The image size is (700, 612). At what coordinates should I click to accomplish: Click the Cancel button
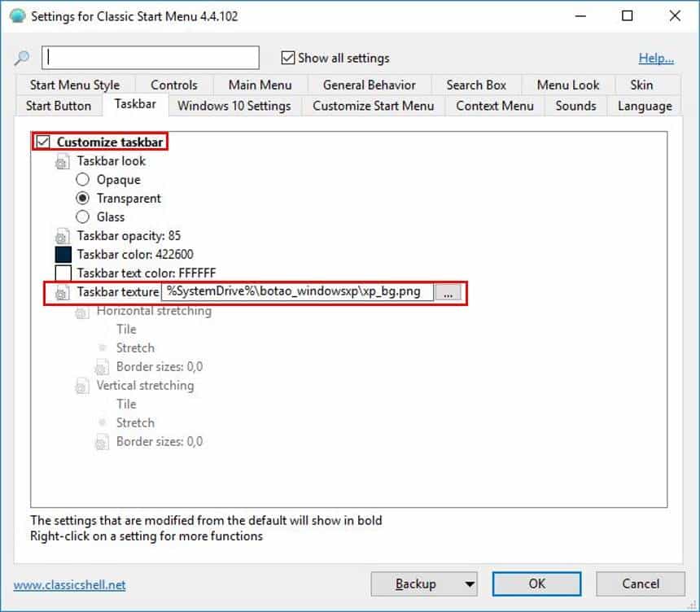coord(641,584)
